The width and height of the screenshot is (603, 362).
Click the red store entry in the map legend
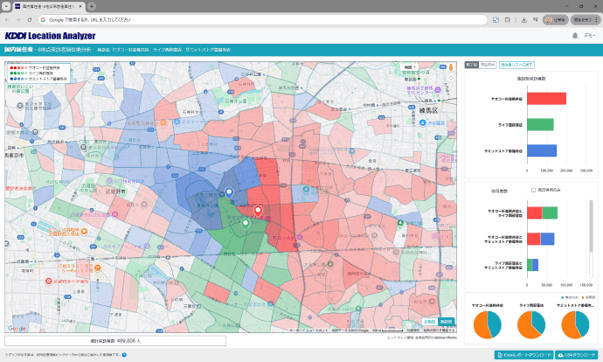coord(35,68)
